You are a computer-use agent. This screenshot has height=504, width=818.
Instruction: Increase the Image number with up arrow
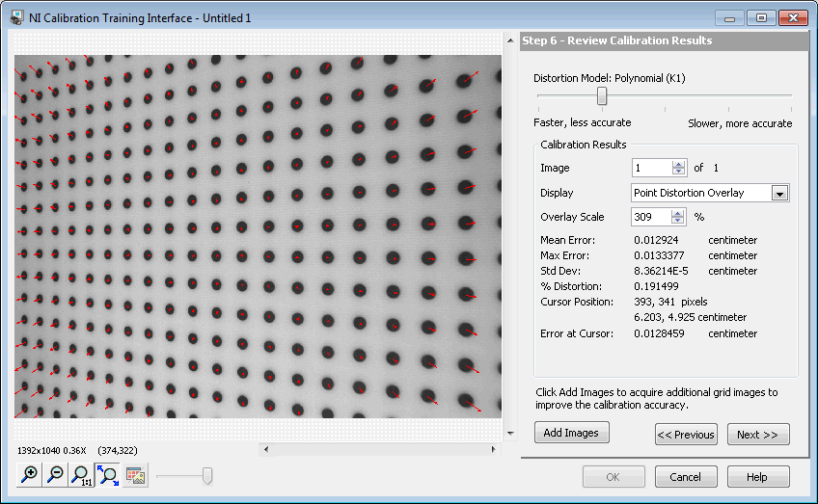tap(678, 164)
